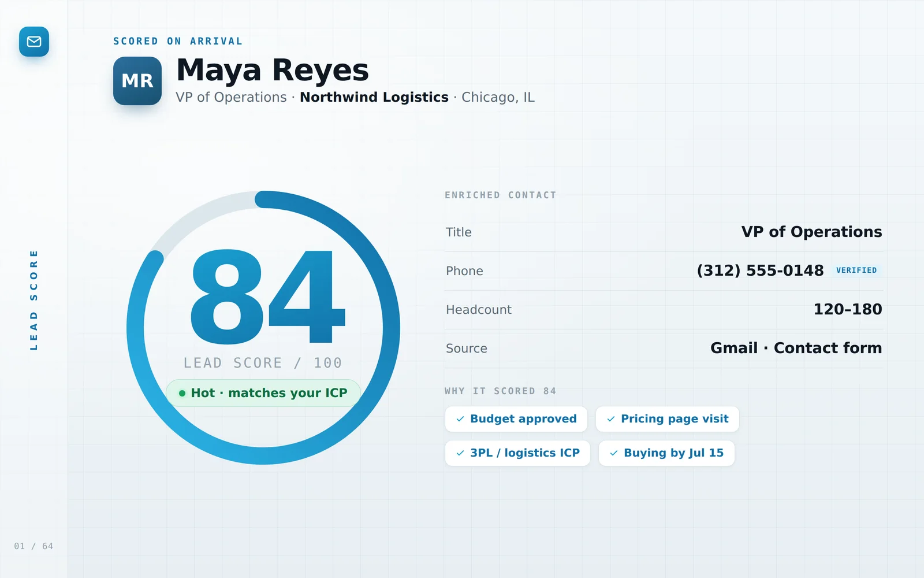The image size is (924, 578).
Task: Click the SCORED ON ARRIVAL label
Action: pyautogui.click(x=178, y=42)
